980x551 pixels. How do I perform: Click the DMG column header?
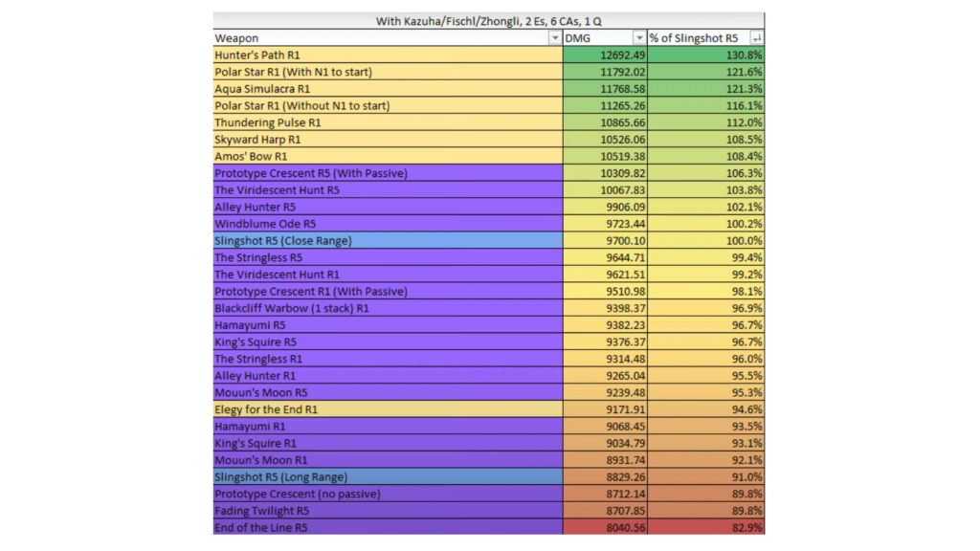click(605, 38)
